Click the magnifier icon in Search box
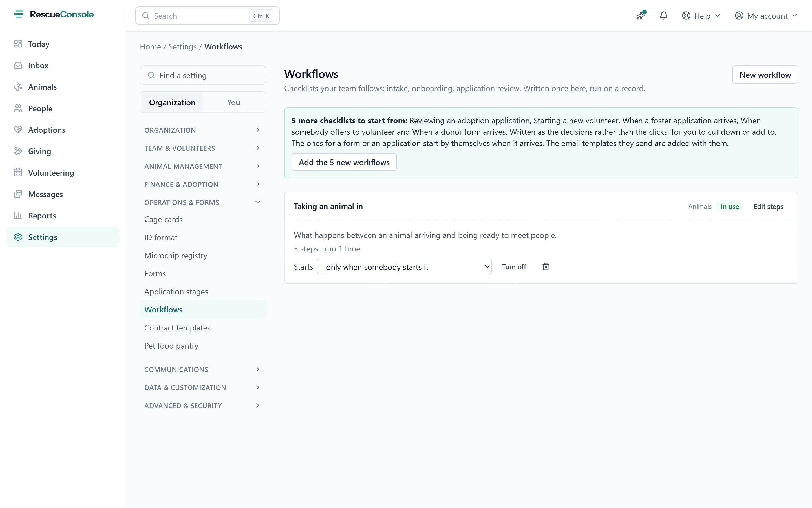This screenshot has height=508, width=812. (x=145, y=16)
